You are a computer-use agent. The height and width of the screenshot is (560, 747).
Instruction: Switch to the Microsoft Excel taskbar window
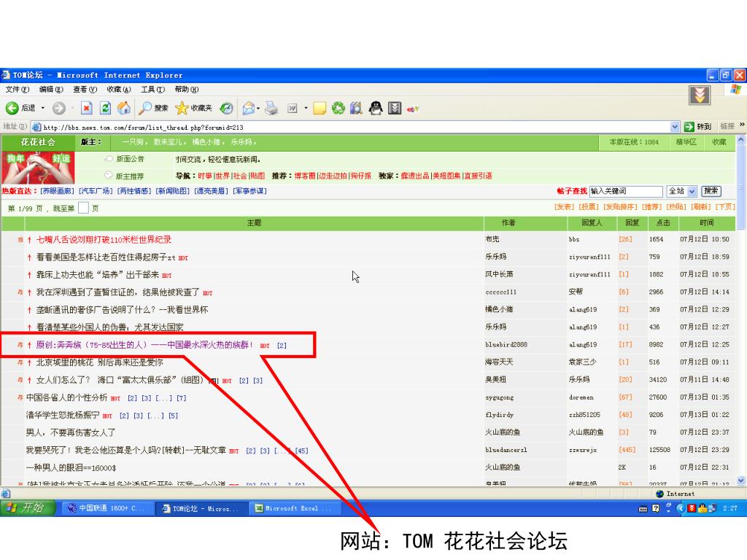(295, 508)
